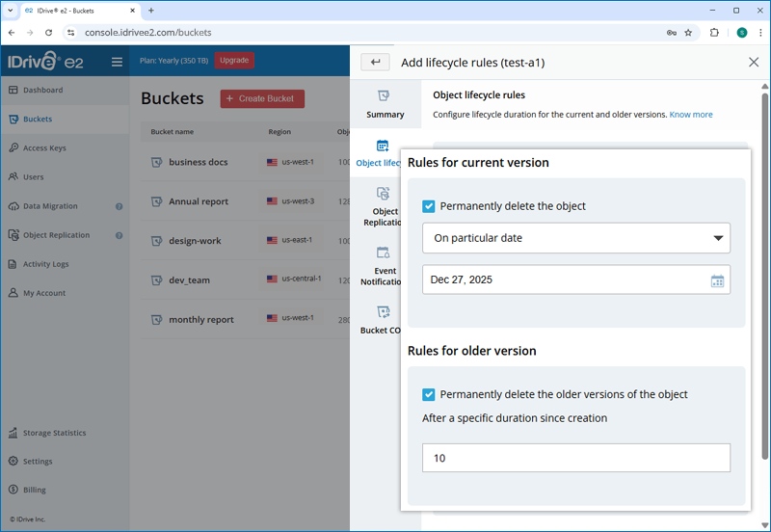Toggle the hamburger menu in the header
771x532 pixels.
pyautogui.click(x=117, y=62)
